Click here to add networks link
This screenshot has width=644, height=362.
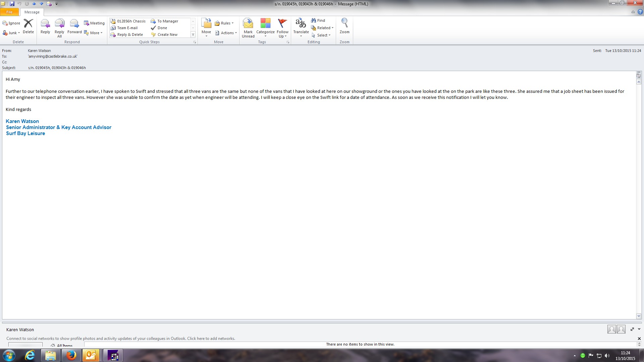click(x=211, y=339)
